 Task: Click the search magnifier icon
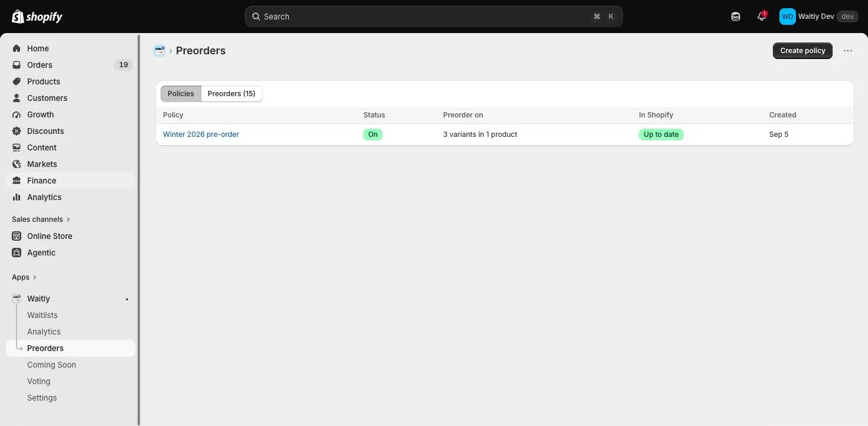click(x=256, y=17)
